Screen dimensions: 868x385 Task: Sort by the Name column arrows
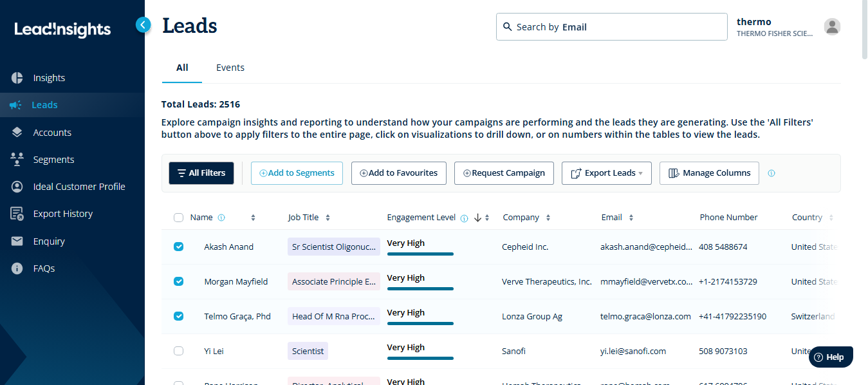[253, 218]
